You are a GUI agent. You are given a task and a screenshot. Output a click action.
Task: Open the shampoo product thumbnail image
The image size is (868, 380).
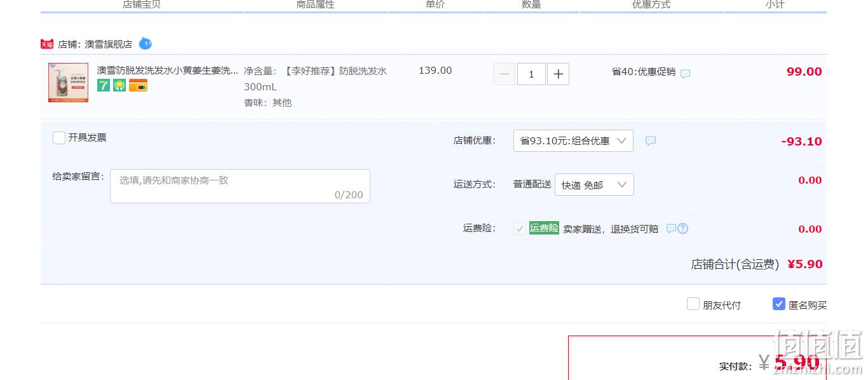tap(68, 83)
